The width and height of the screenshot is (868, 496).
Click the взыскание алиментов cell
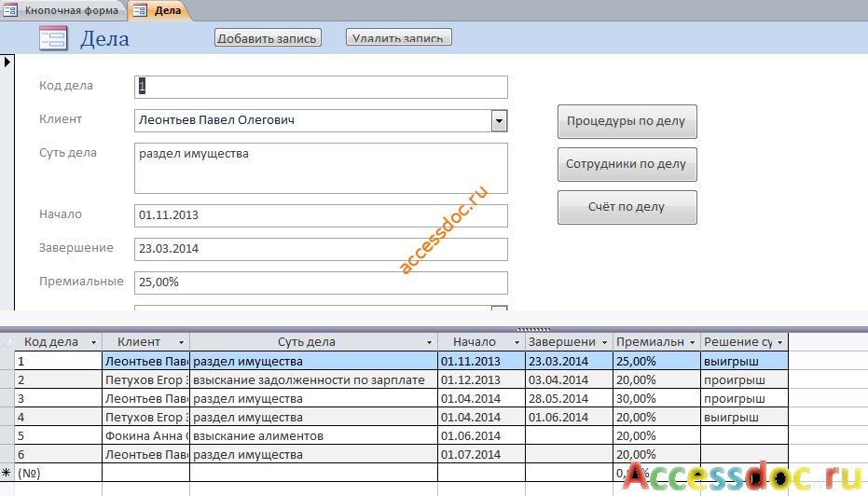(314, 435)
